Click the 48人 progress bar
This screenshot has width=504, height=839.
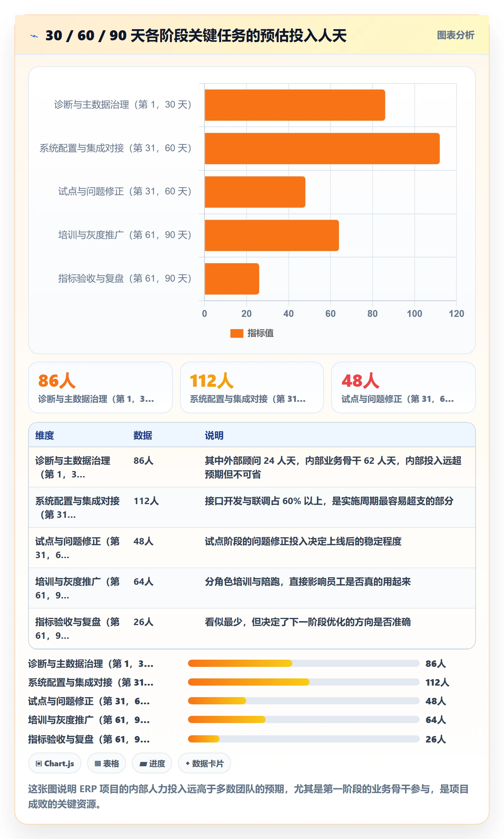304,701
